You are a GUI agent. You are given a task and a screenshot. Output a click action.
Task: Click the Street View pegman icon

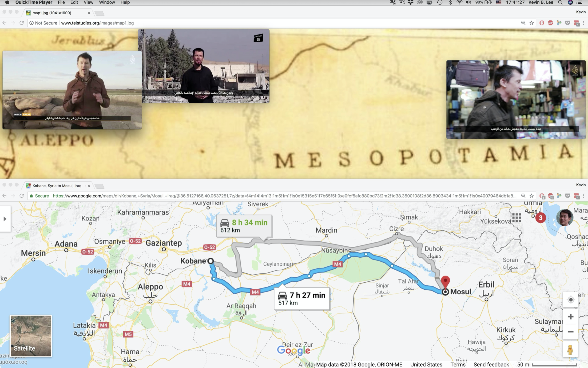click(x=570, y=350)
